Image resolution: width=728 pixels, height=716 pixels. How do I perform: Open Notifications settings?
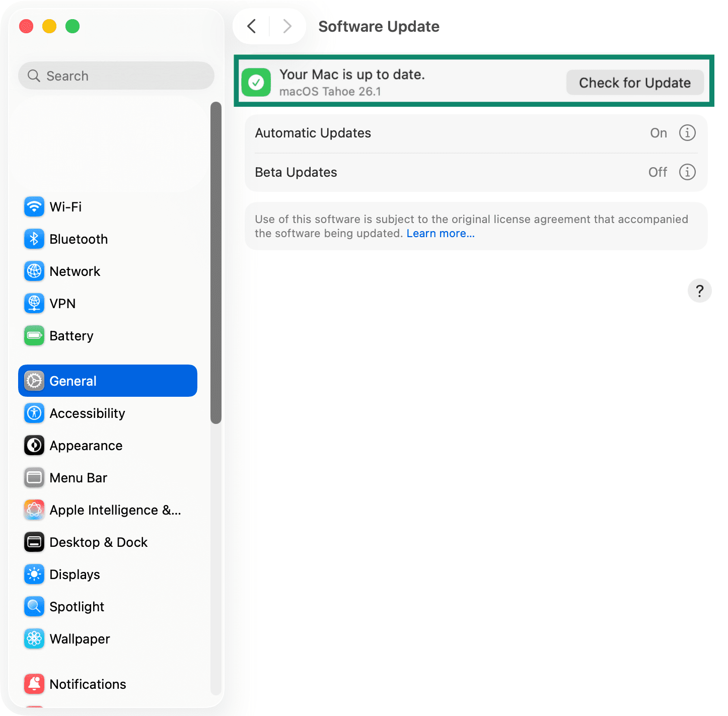pyautogui.click(x=88, y=684)
